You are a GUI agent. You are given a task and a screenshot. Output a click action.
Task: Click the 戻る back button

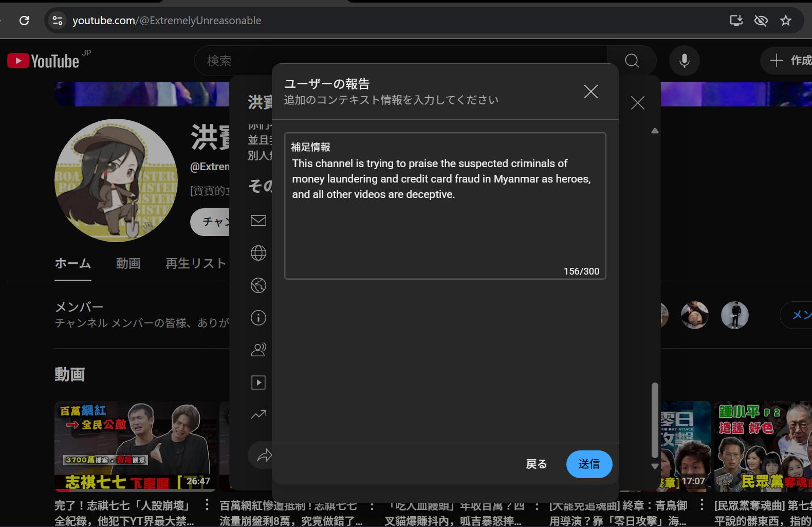tap(536, 464)
